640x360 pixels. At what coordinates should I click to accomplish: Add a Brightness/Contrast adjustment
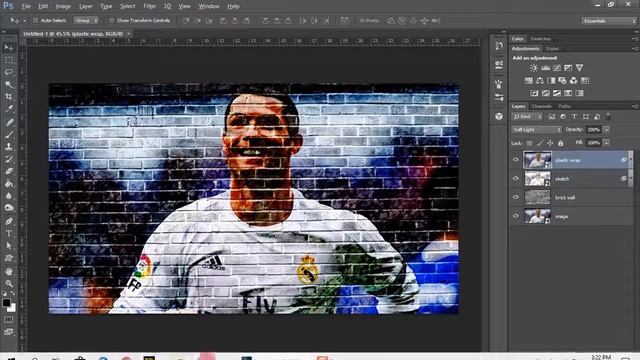tap(533, 68)
